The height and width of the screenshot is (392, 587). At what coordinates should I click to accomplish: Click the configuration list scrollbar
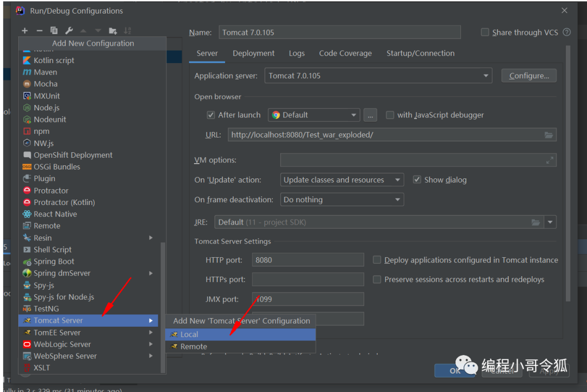tap(163, 307)
